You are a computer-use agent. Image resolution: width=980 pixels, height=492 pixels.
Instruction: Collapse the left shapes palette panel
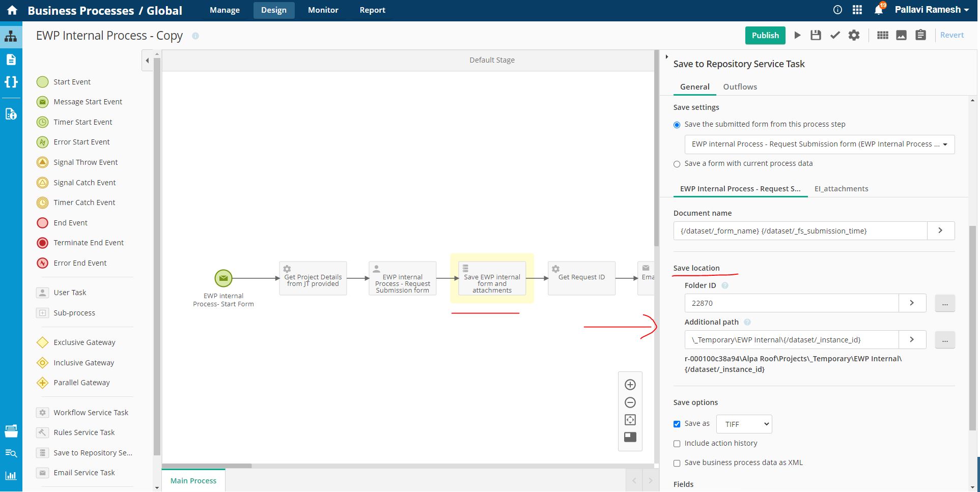147,61
